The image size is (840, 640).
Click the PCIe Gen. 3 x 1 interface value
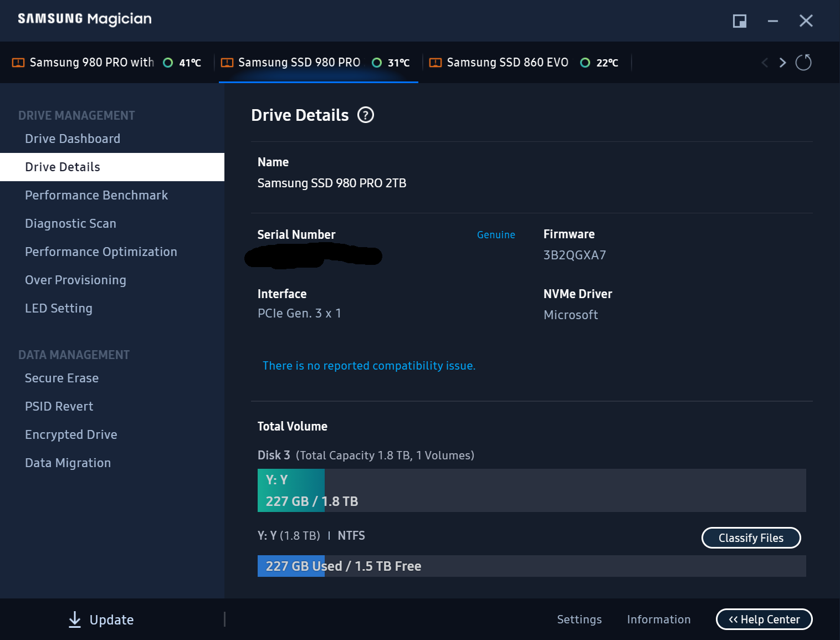pos(299,314)
